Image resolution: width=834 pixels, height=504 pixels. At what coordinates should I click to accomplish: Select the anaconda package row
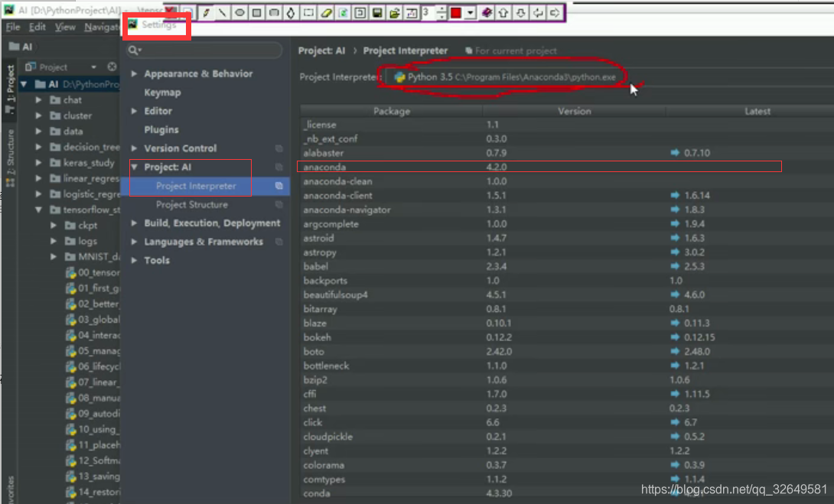point(567,167)
